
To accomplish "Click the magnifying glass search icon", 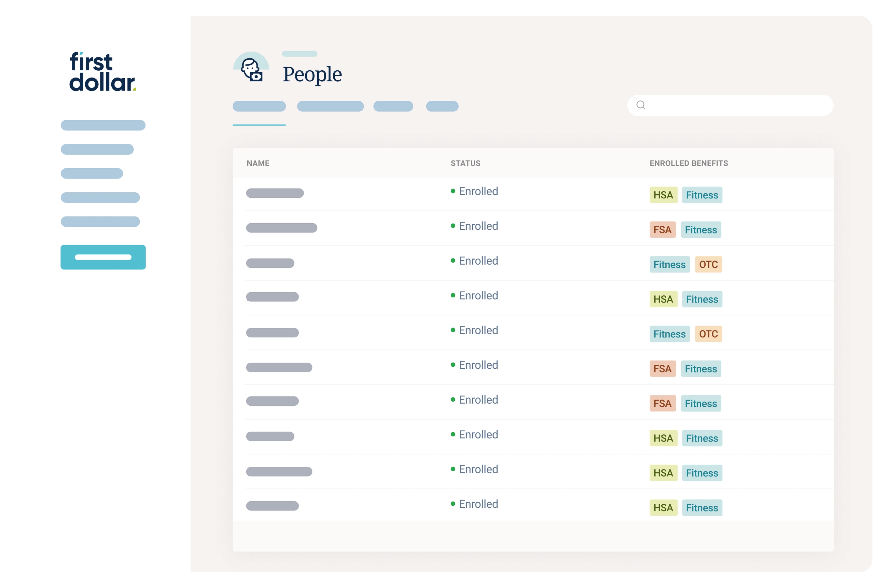I will coord(641,106).
